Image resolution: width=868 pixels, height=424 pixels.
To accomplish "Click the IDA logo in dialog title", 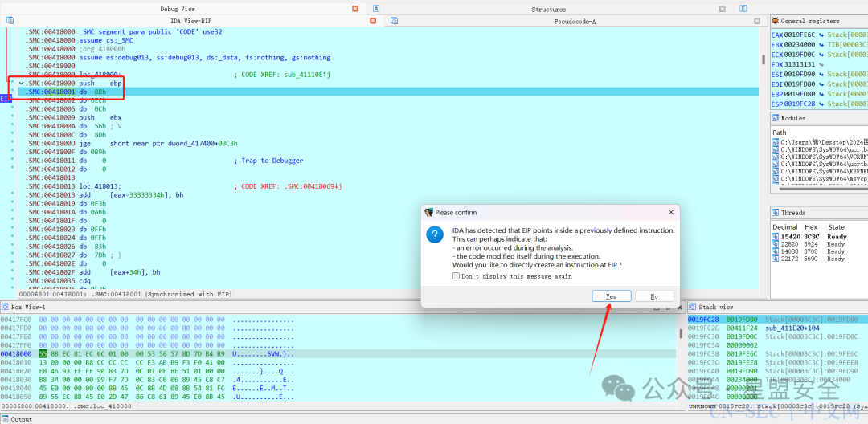I will tap(428, 212).
